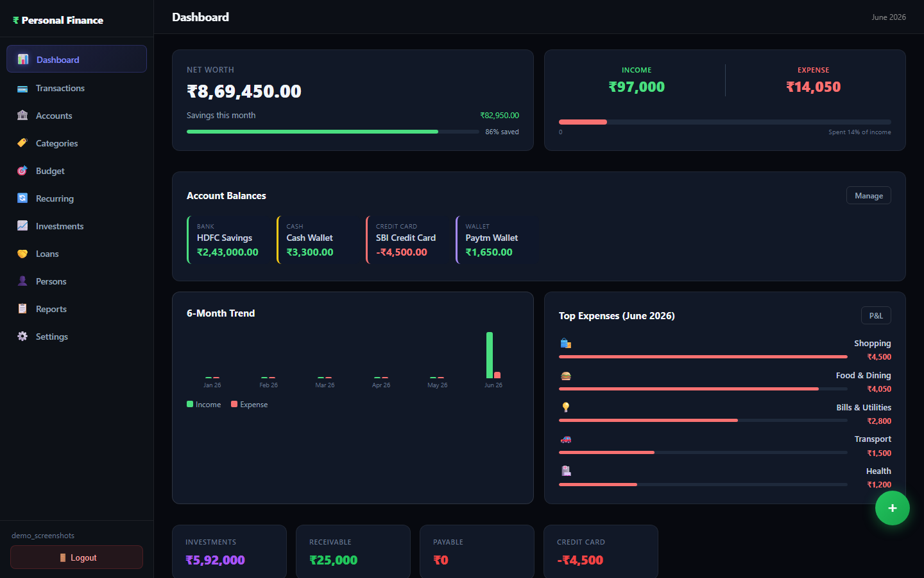Image resolution: width=924 pixels, height=578 pixels.
Task: Navigate to Categories
Action: (x=76, y=143)
